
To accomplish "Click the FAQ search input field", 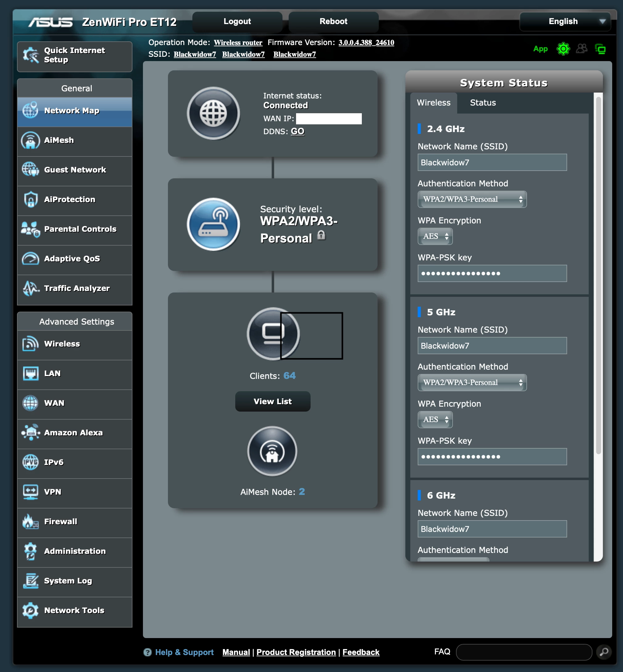I will click(x=524, y=652).
